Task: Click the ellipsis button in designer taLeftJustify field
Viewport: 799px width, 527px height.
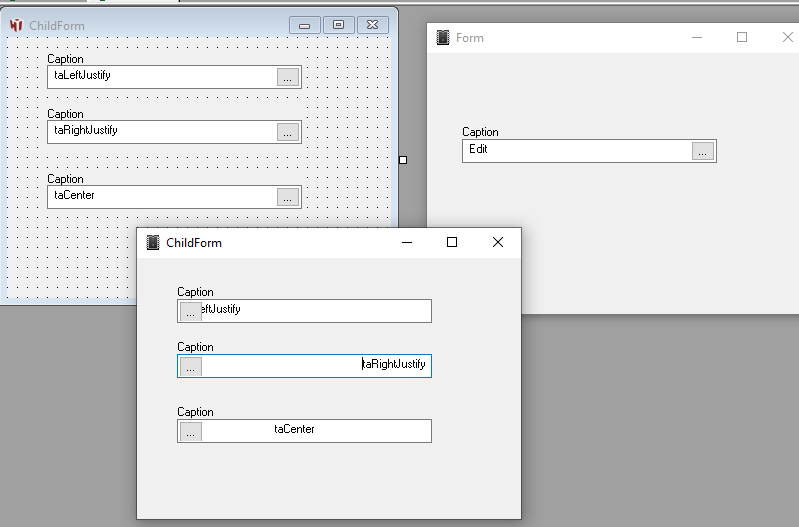Action: 287,77
